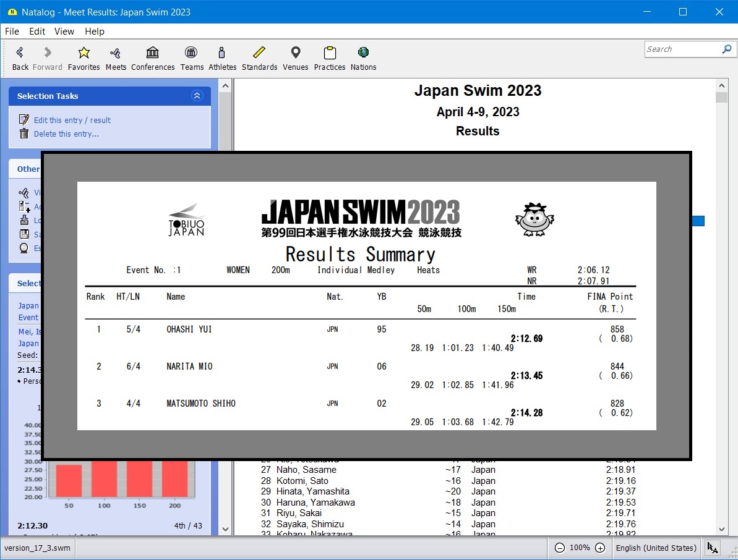Open the File menu
Image resolution: width=738 pixels, height=560 pixels.
(x=12, y=32)
